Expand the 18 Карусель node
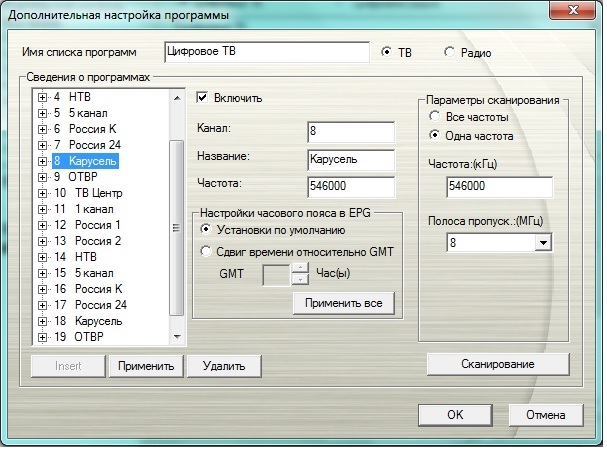 click(42, 321)
